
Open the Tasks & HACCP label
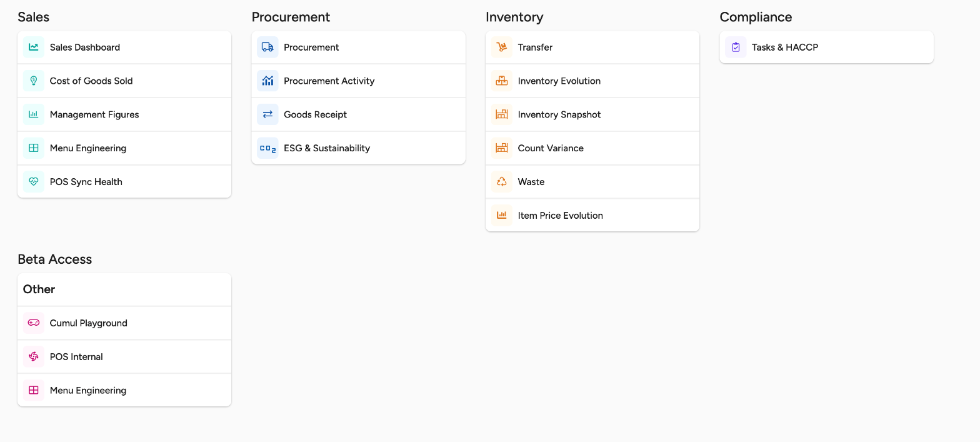(x=785, y=48)
